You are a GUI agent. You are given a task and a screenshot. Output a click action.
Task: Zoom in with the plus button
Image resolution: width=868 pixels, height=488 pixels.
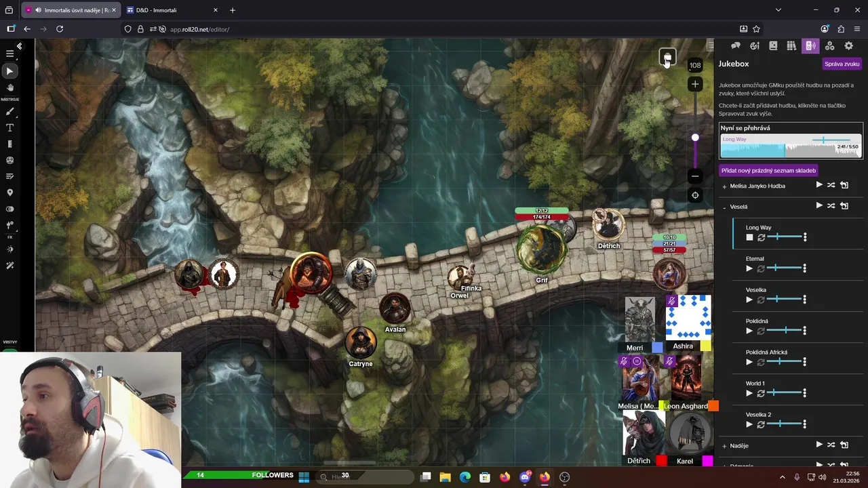[695, 84]
